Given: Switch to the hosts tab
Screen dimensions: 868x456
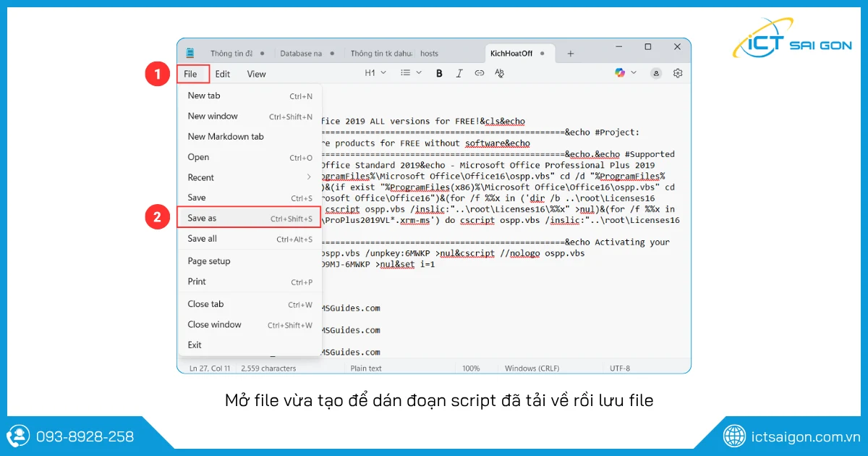Looking at the screenshot, I should click(x=429, y=54).
